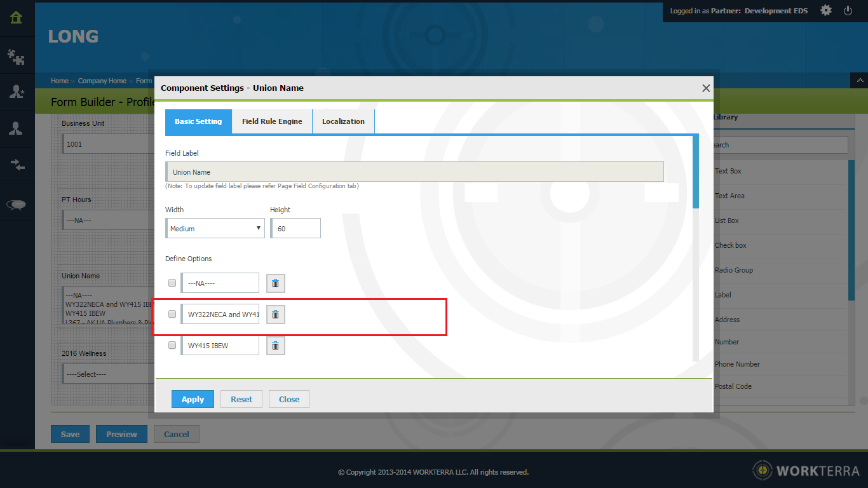Tick the WY415 IBEW option checkbox

[172, 345]
